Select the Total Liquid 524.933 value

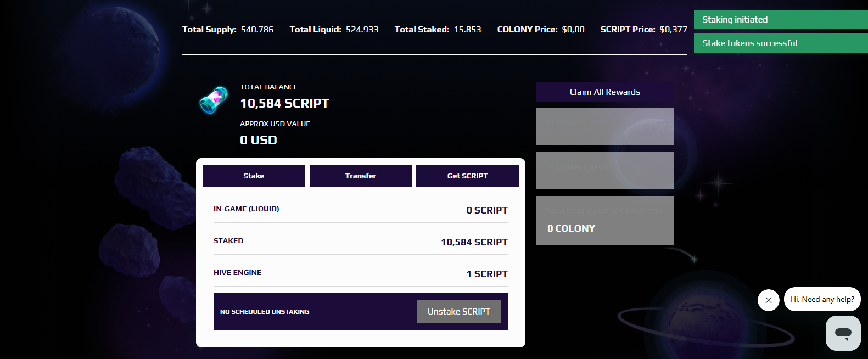(362, 30)
